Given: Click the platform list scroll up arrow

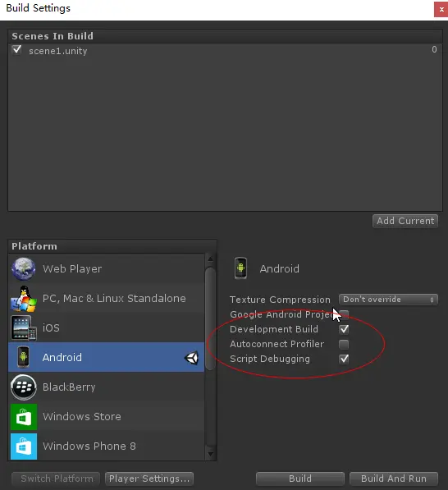Looking at the screenshot, I should click(211, 259).
